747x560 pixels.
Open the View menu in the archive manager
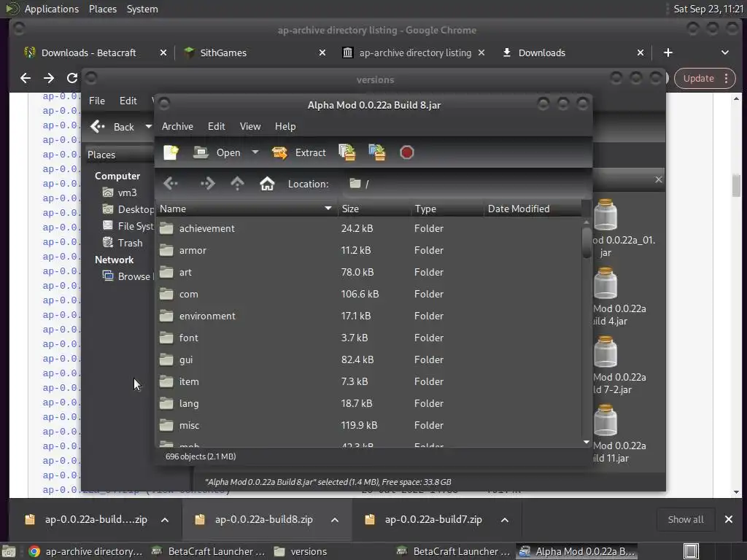point(250,126)
